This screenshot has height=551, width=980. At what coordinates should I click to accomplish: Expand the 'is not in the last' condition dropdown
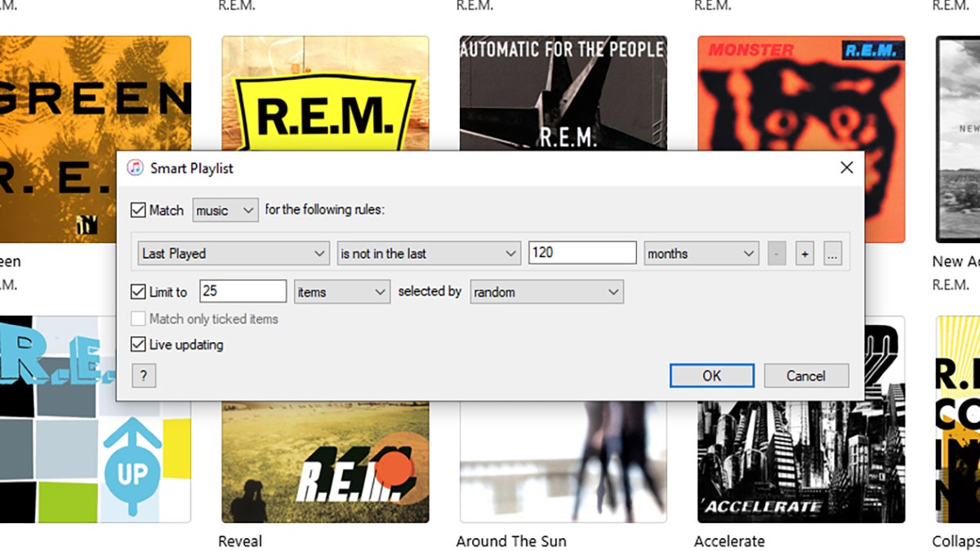pyautogui.click(x=428, y=253)
